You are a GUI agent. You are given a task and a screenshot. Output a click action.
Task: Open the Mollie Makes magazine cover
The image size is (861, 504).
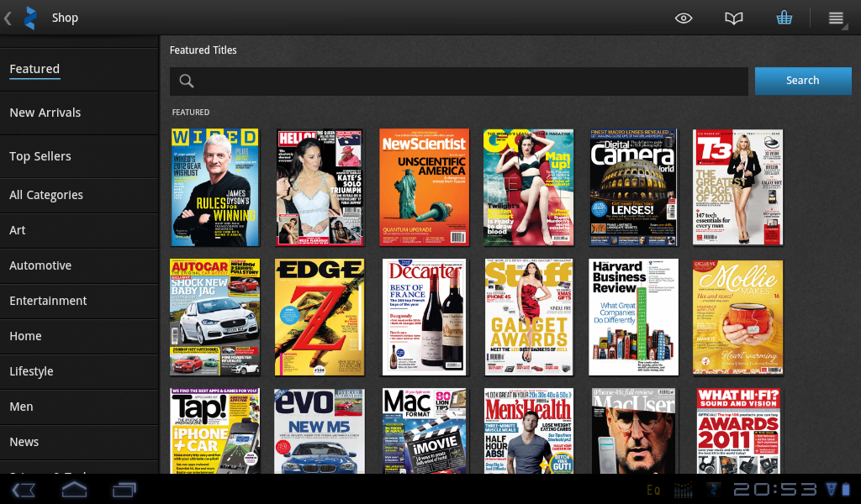738,317
